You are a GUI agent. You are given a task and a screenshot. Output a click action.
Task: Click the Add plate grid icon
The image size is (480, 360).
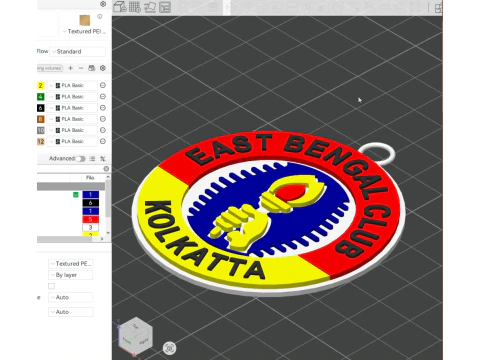click(135, 7)
